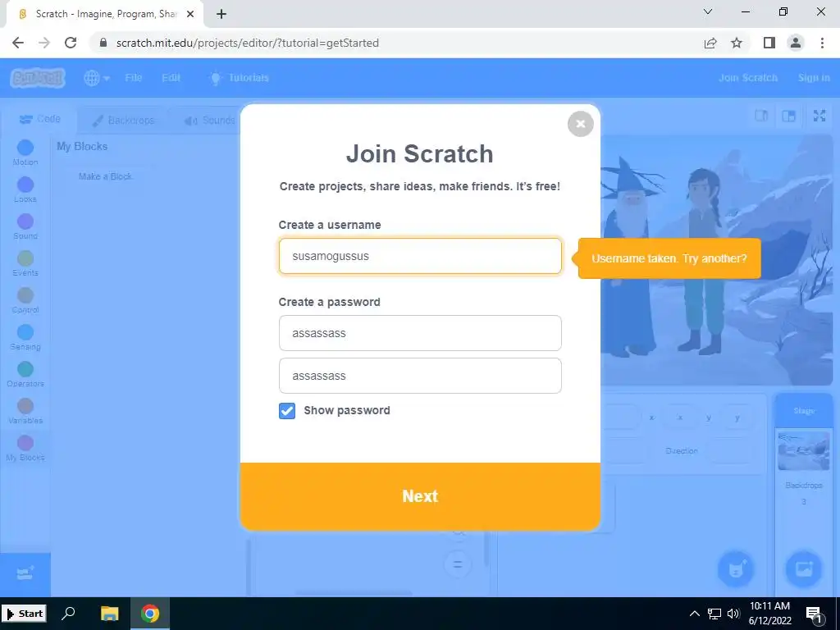This screenshot has height=630, width=840.
Task: Switch to the Sounds tab
Action: [x=210, y=120]
